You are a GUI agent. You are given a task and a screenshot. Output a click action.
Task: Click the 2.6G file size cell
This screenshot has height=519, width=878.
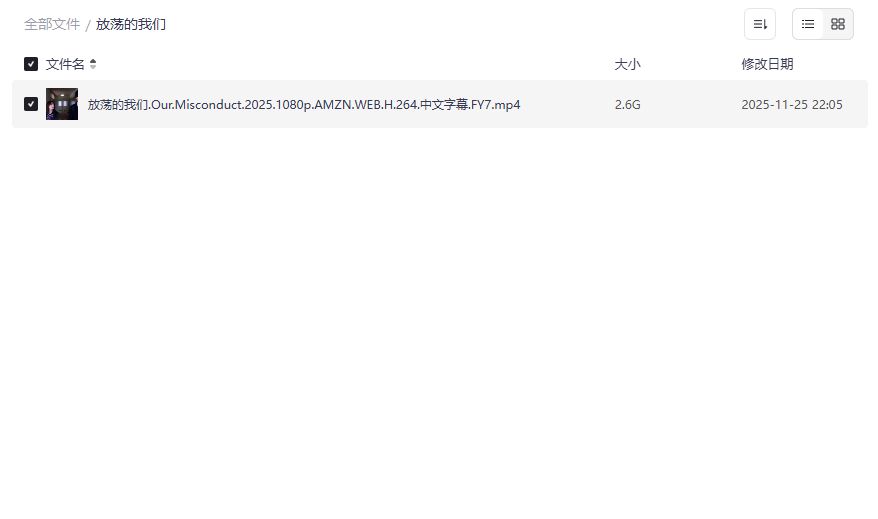(x=627, y=105)
